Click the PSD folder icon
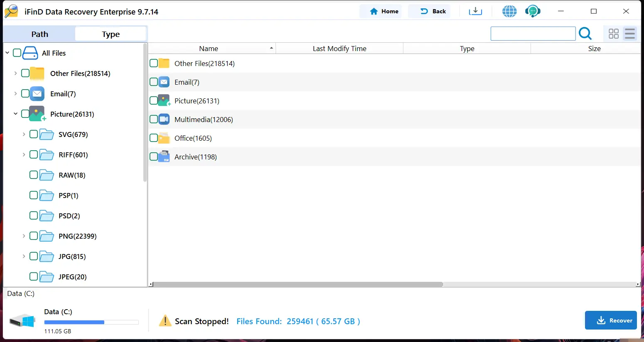The height and width of the screenshot is (342, 644). [47, 216]
